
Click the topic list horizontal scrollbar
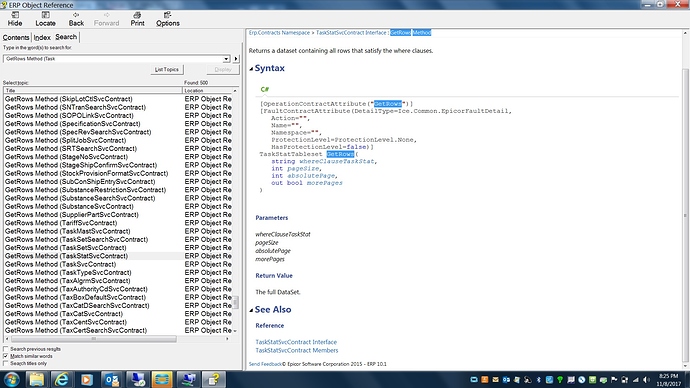[117, 339]
